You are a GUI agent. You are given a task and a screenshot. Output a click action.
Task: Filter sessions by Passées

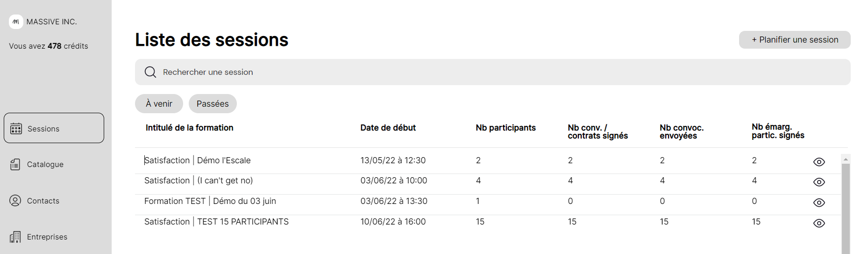pyautogui.click(x=213, y=104)
